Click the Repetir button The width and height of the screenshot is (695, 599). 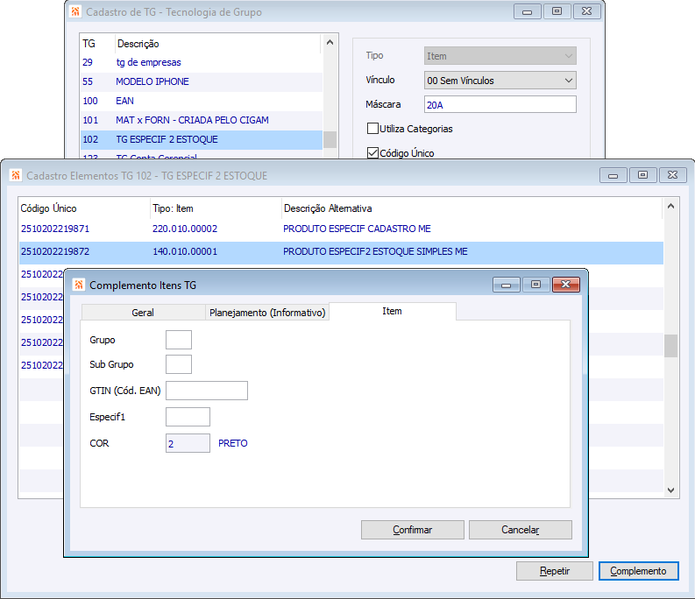click(554, 571)
